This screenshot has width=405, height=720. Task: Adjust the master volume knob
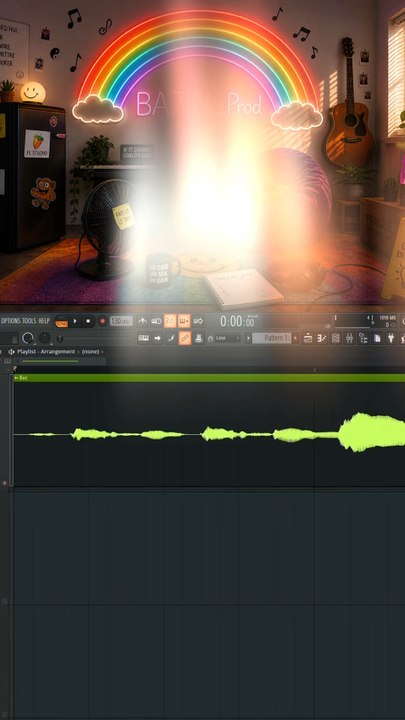point(28,338)
